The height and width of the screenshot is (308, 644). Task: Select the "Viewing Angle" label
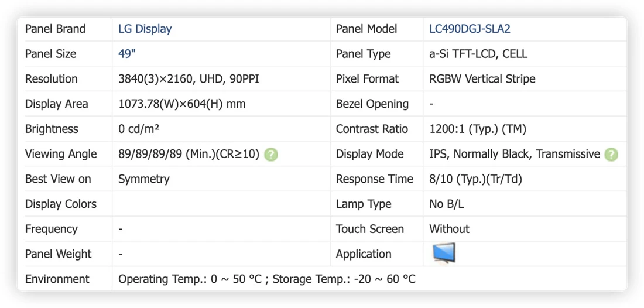click(x=61, y=155)
